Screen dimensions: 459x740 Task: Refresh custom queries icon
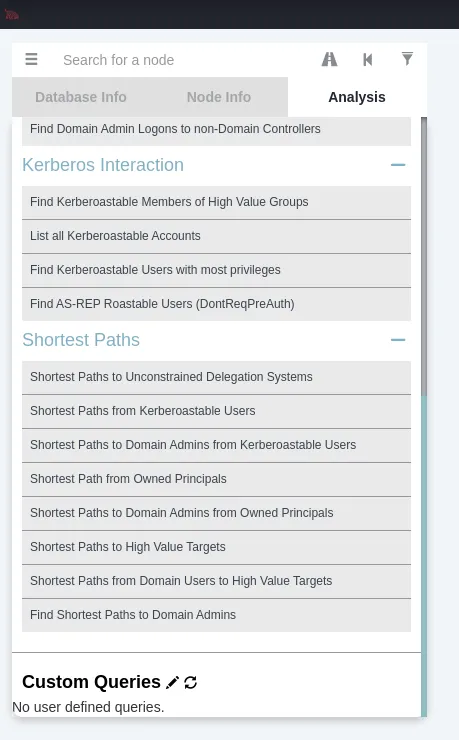click(191, 682)
